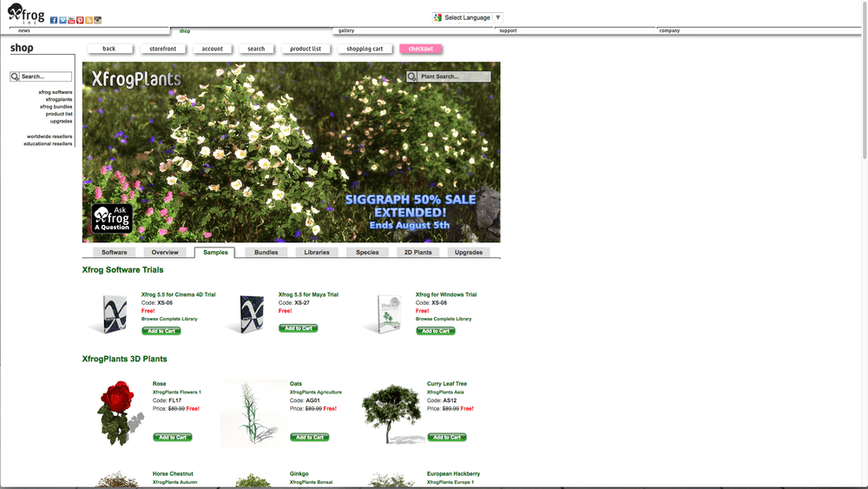Add Rose to cart

pyautogui.click(x=173, y=438)
